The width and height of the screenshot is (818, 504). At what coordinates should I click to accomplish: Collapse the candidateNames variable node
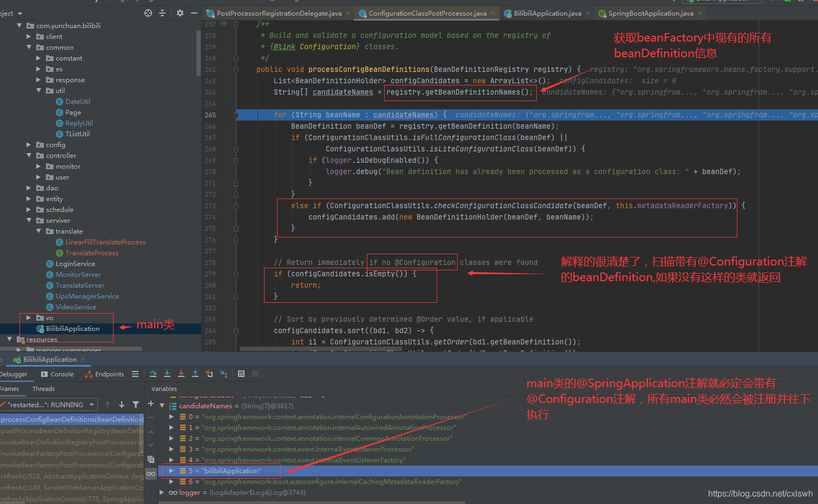(162, 406)
